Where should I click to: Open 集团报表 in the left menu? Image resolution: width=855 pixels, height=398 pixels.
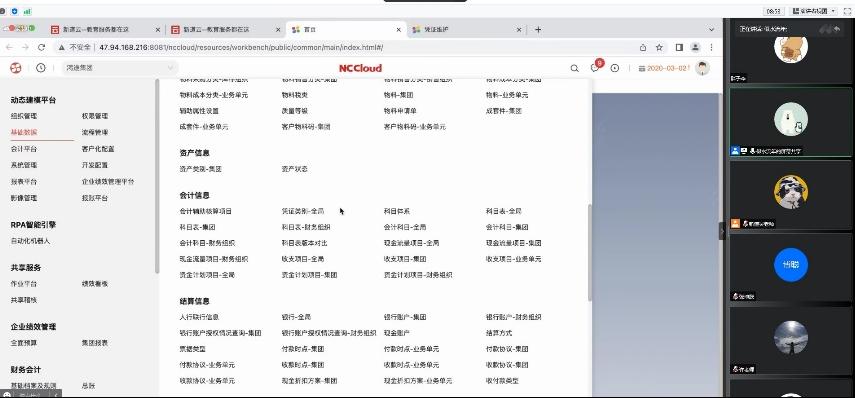click(x=95, y=343)
